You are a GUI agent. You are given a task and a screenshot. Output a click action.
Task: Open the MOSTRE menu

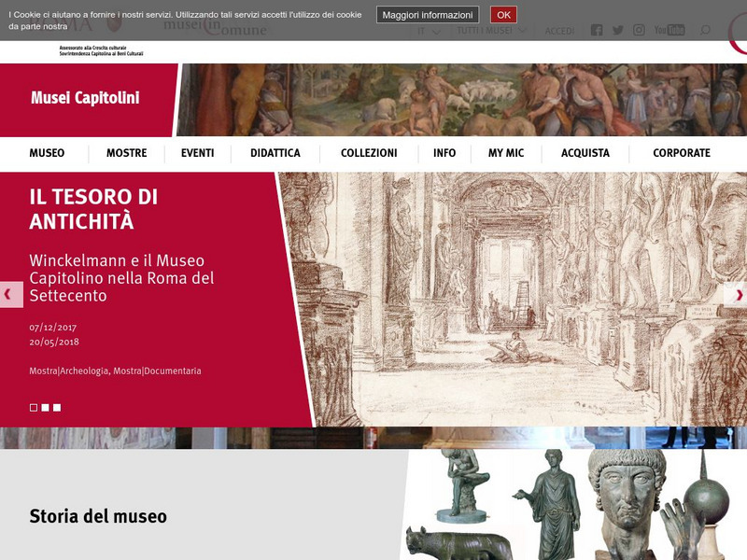[127, 153]
